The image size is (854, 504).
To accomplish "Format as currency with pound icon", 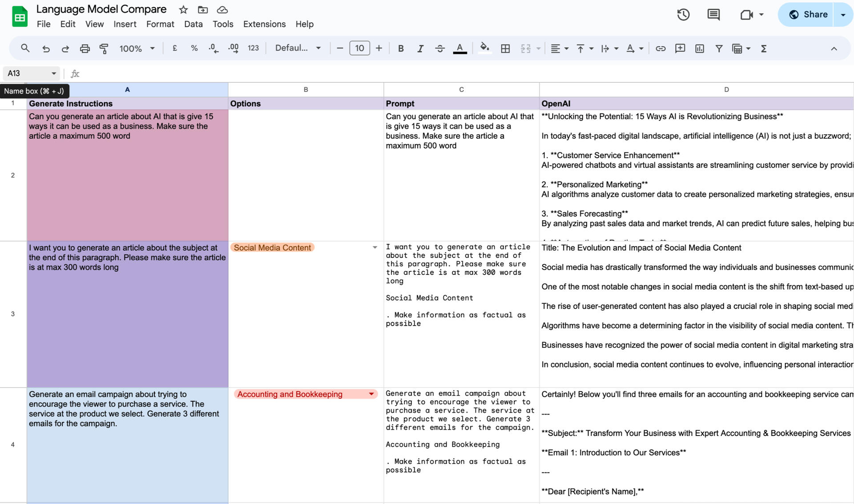I will coord(175,48).
